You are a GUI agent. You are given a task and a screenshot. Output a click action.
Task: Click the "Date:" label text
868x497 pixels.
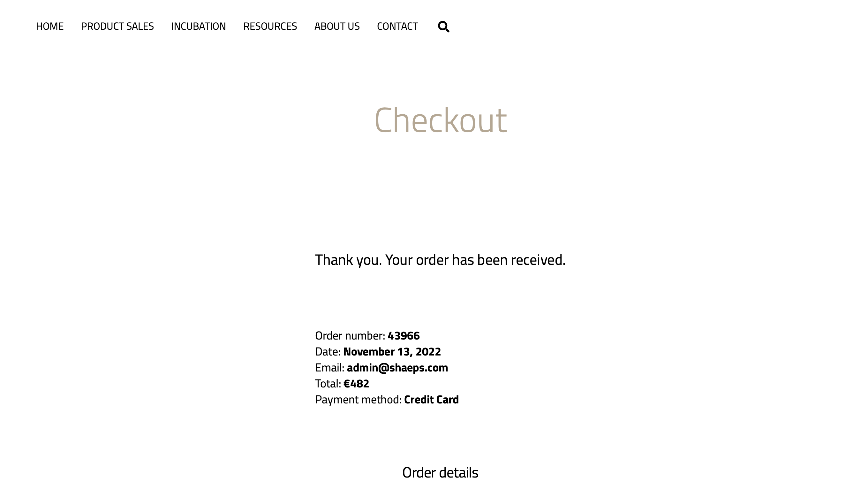(328, 352)
